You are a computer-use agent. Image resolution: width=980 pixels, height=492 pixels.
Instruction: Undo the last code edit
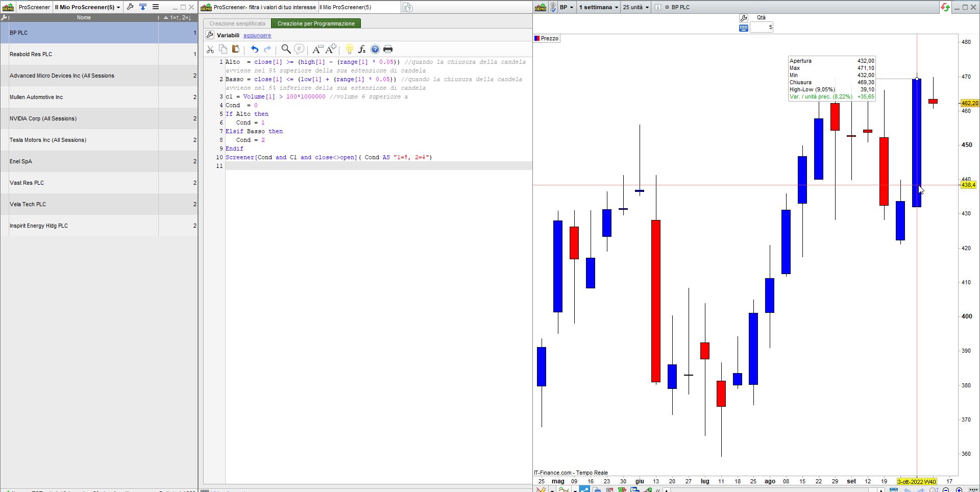pyautogui.click(x=254, y=50)
